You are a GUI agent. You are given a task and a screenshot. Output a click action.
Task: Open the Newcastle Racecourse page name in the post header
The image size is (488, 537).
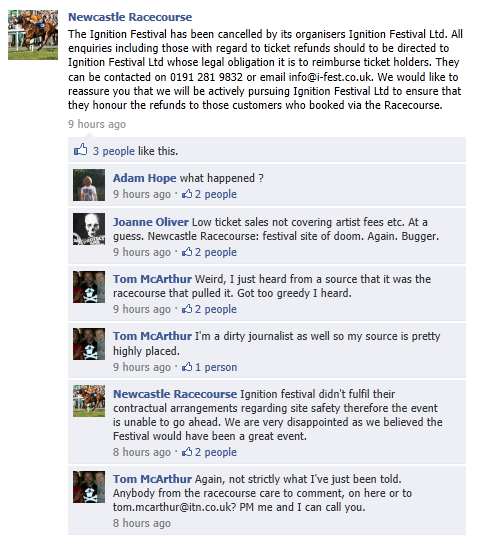tap(130, 17)
